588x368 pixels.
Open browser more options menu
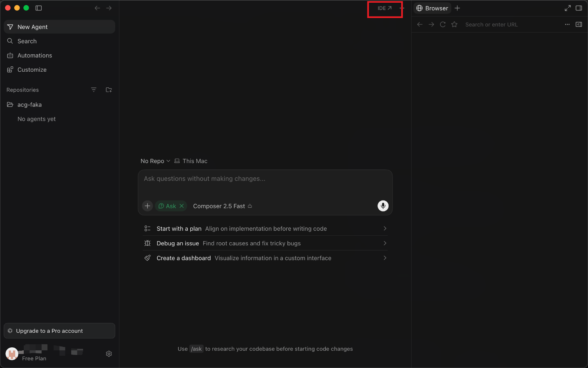click(x=567, y=25)
